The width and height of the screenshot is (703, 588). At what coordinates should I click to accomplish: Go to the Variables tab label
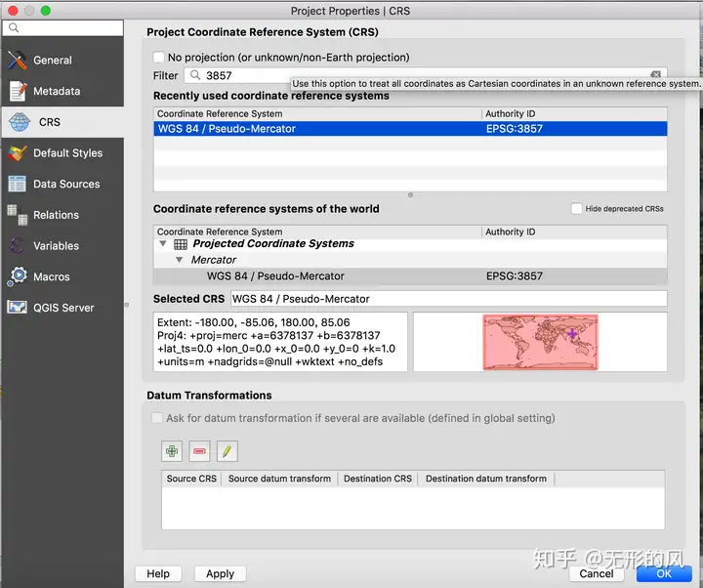click(x=56, y=246)
